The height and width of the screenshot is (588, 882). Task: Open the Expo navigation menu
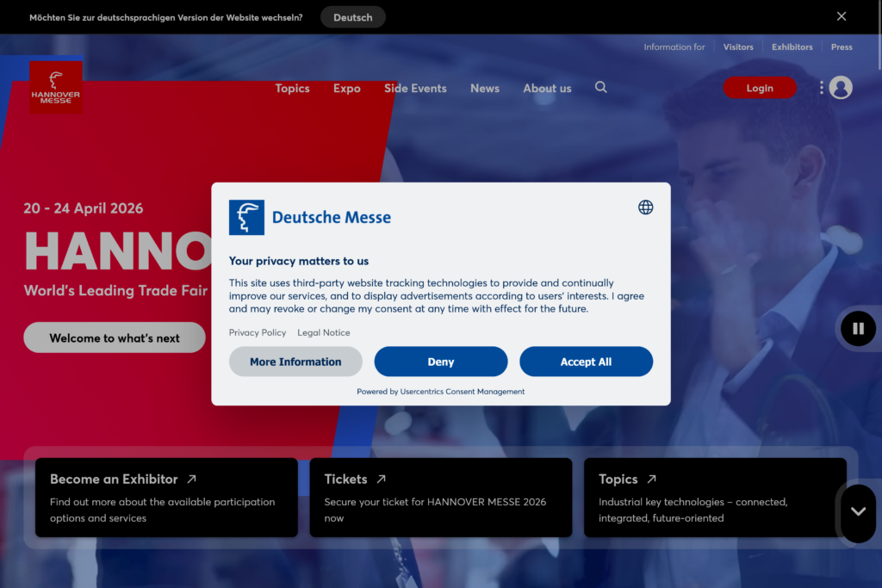pos(347,89)
